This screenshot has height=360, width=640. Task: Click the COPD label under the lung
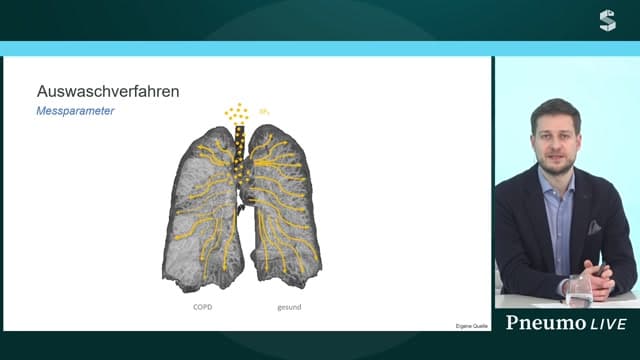point(202,307)
